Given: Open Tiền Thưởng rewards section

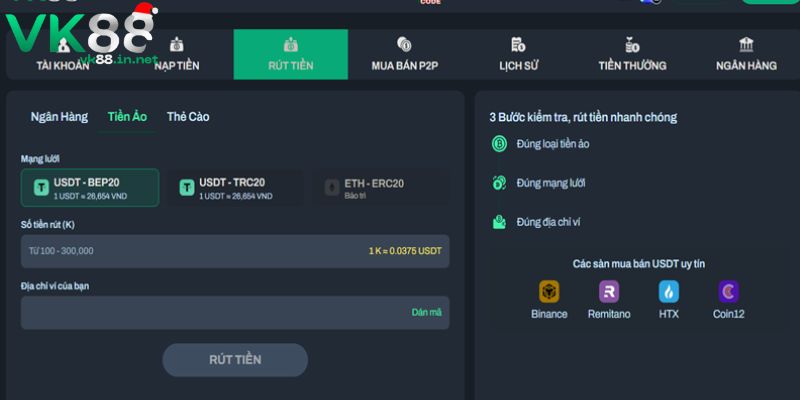Looking at the screenshot, I should click(x=632, y=54).
